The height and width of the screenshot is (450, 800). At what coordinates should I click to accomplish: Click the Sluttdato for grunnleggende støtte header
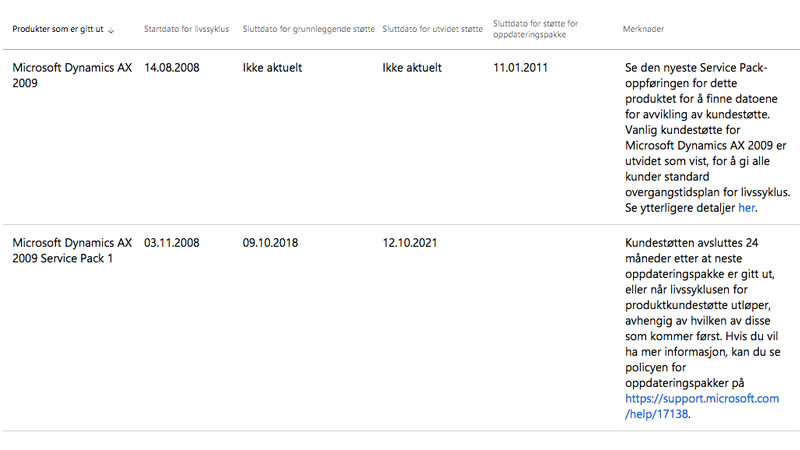click(308, 29)
